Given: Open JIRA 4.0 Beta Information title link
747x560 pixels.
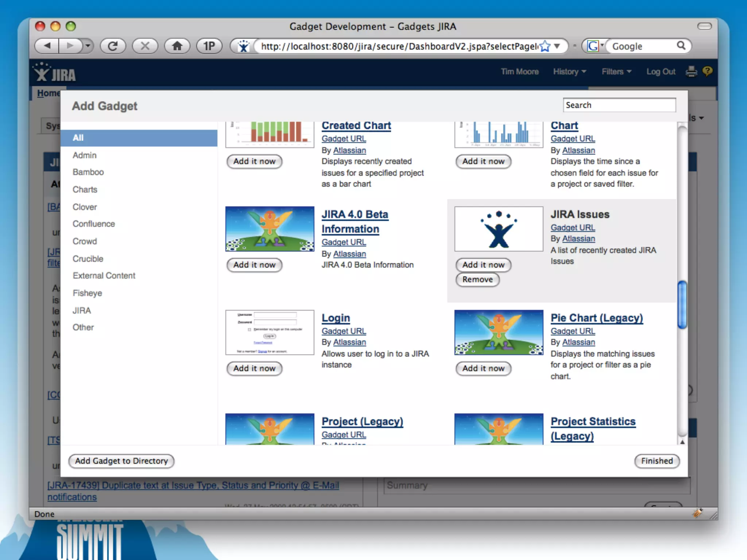Looking at the screenshot, I should tap(355, 222).
